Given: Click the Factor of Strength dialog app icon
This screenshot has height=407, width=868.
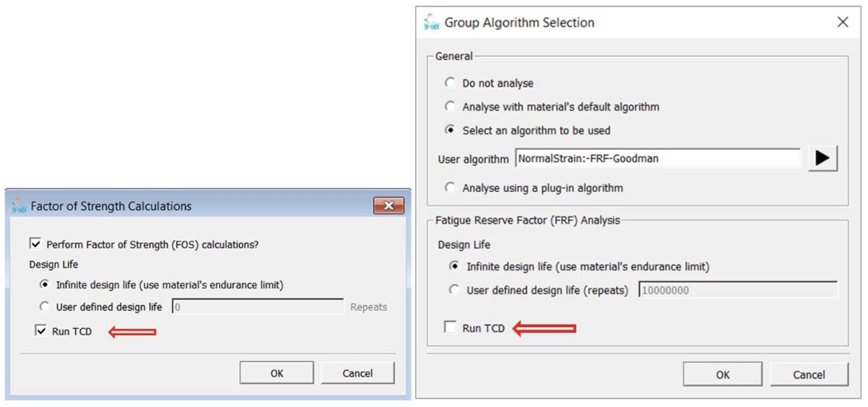Looking at the screenshot, I should pyautogui.click(x=19, y=206).
